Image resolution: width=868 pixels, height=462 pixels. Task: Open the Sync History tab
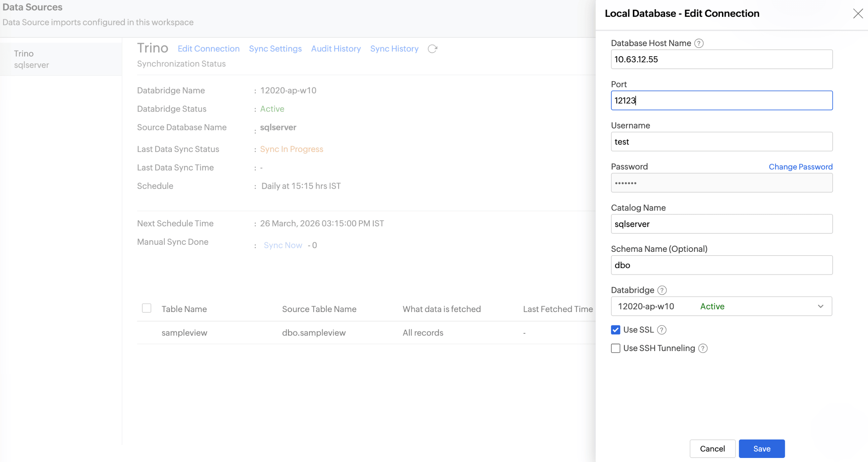[394, 49]
